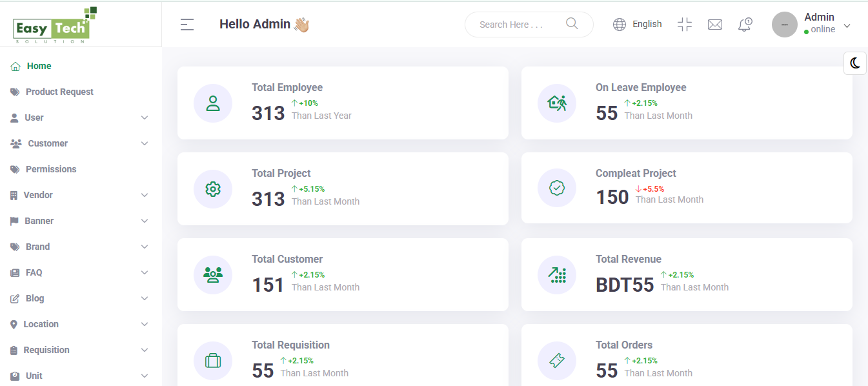Screen dimensions: 868x386
Task: Click the Permissions tag icon
Action: pyautogui.click(x=14, y=169)
